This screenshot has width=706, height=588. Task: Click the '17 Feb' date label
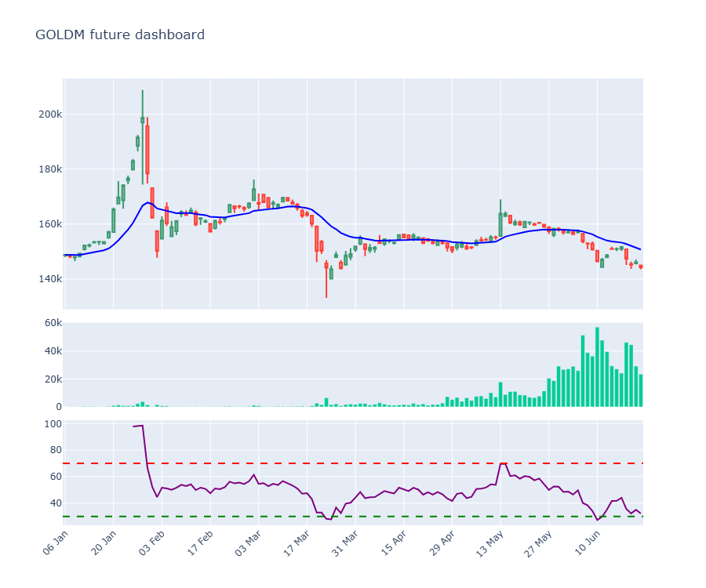[200, 543]
